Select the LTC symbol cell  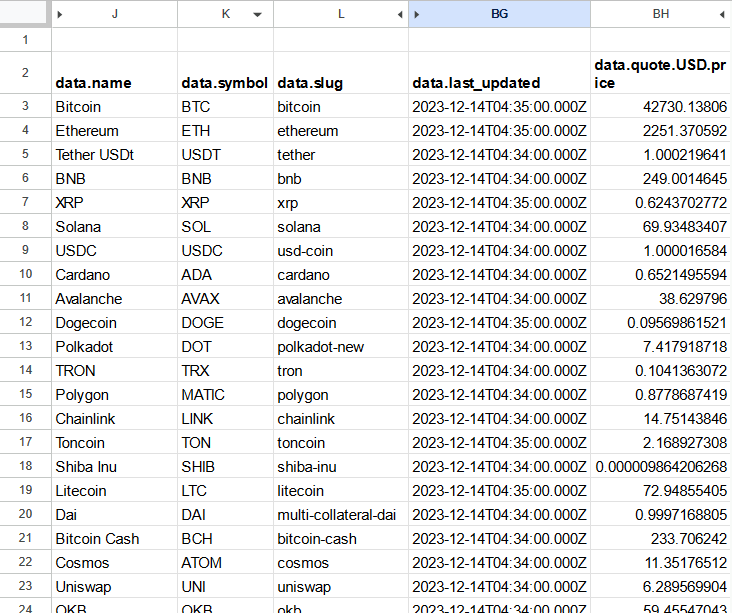[225, 491]
